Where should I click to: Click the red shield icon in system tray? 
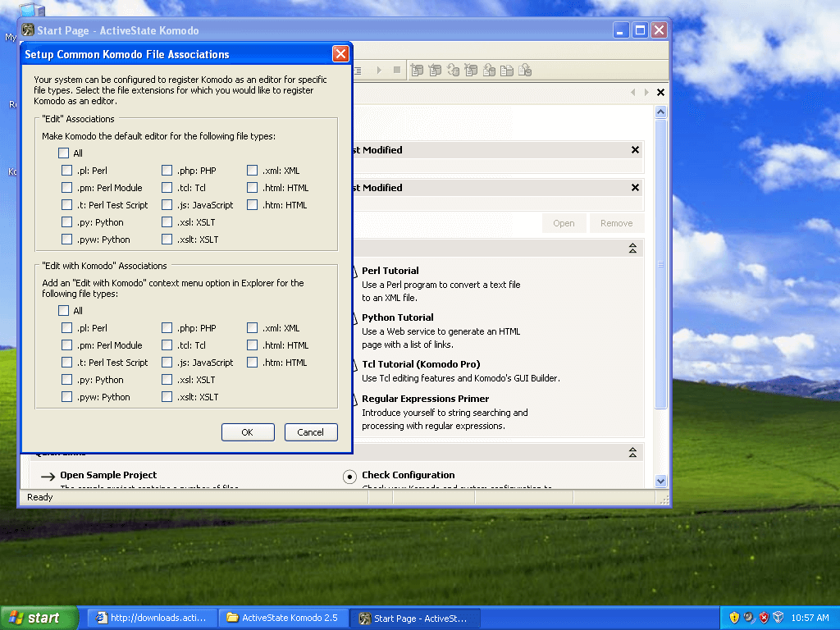[764, 618]
